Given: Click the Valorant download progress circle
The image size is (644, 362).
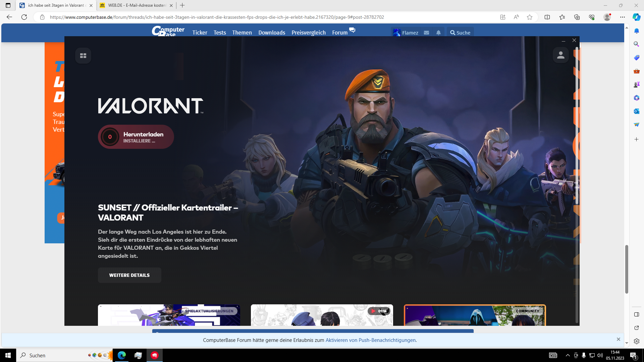Looking at the screenshot, I should pos(110,137).
